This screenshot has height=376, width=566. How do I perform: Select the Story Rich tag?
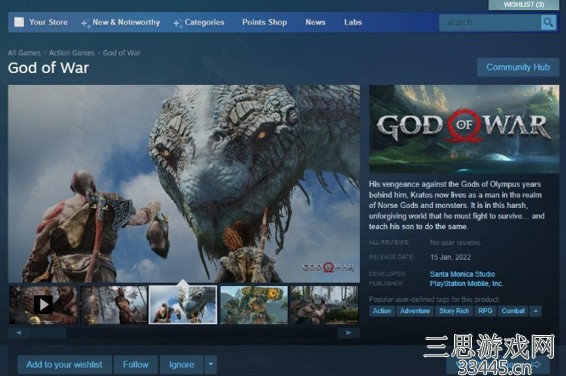pyautogui.click(x=454, y=311)
